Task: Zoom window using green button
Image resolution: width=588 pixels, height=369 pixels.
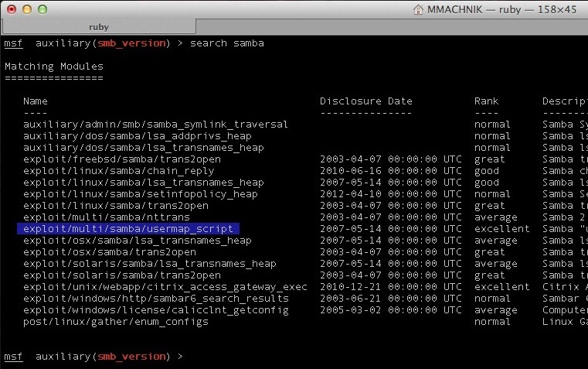Action: pyautogui.click(x=42, y=9)
